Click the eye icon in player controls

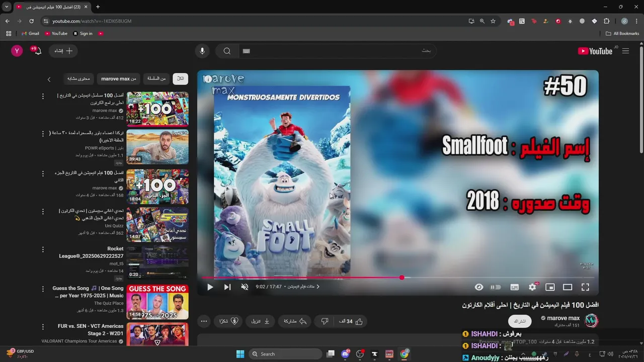click(x=479, y=287)
